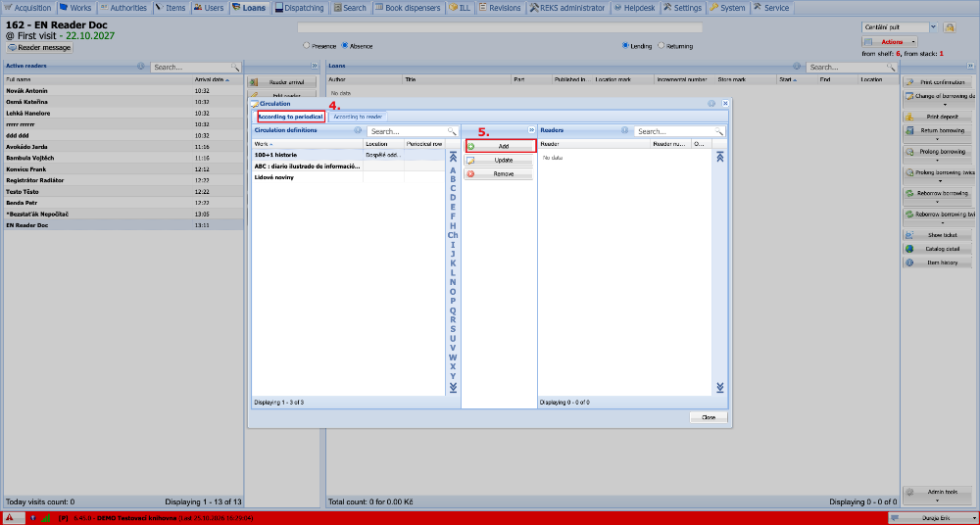Select the ABC : diario ilustrado row
Screen dimensions: 980x525
[348, 167]
